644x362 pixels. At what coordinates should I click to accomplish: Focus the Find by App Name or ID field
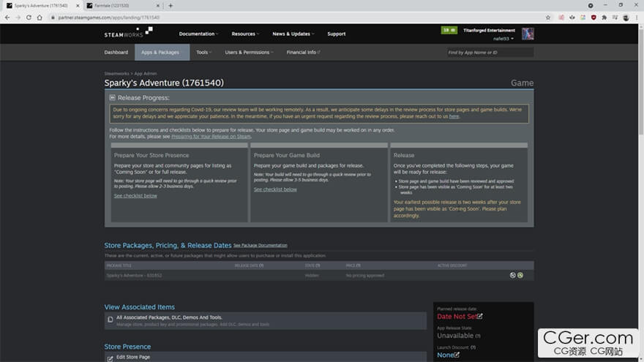point(490,52)
